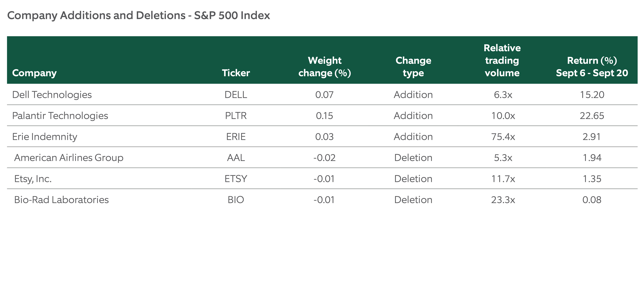The height and width of the screenshot is (300, 644).
Task: Click the 23.3x relative trading volume value
Action: pyautogui.click(x=503, y=200)
